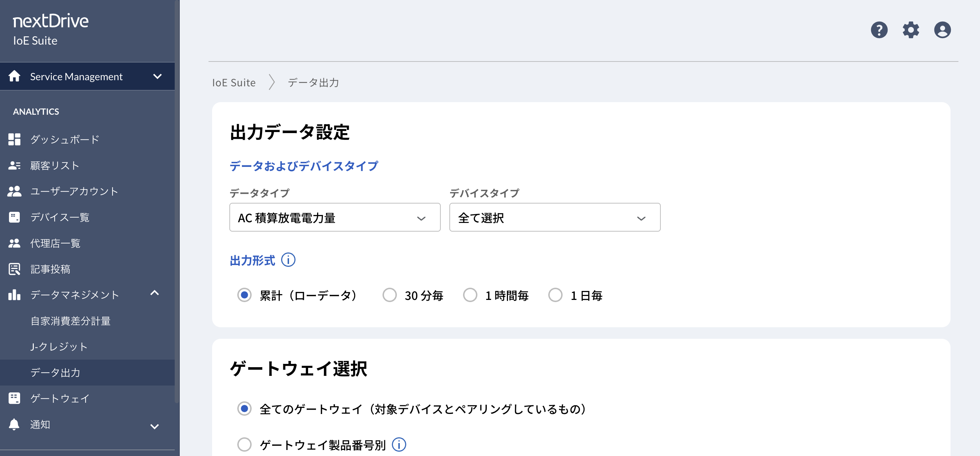Click the dashboard grid icon
This screenshot has height=456, width=980.
14,139
